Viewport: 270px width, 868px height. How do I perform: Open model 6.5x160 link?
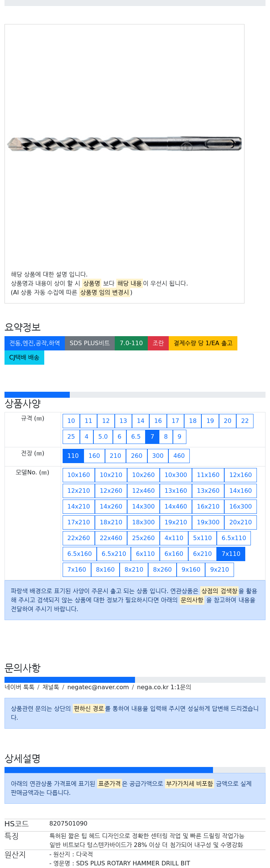pos(79,554)
